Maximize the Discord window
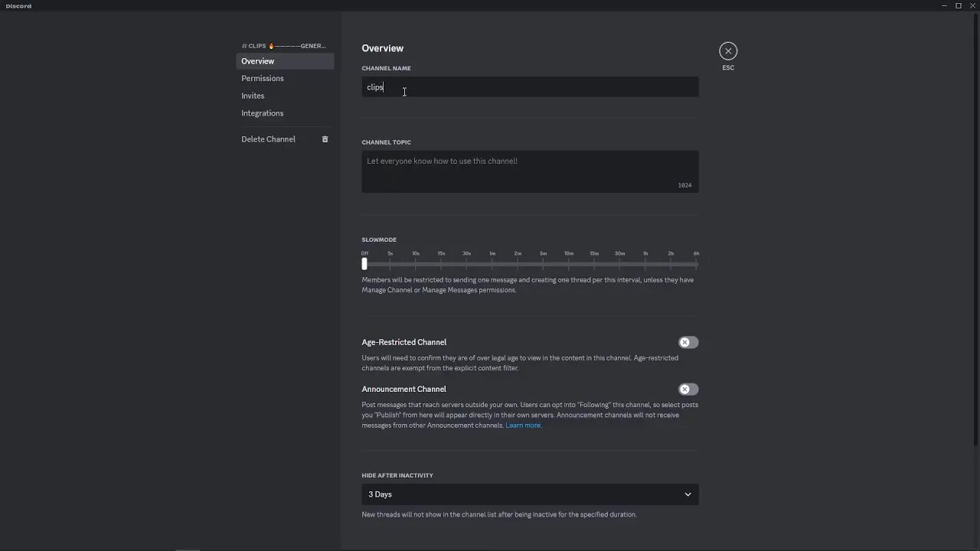Viewport: 980px width, 551px height. click(x=958, y=6)
